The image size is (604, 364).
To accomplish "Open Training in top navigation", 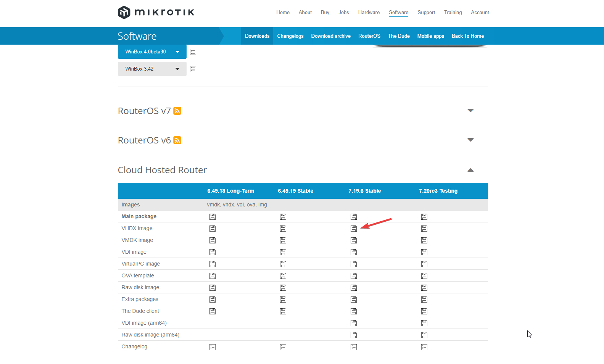I will pos(453,12).
